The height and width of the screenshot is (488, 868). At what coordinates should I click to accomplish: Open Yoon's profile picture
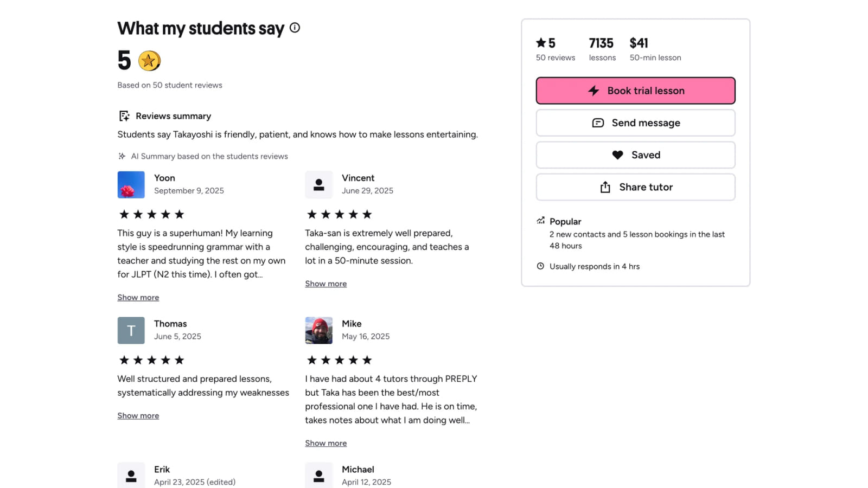(131, 185)
